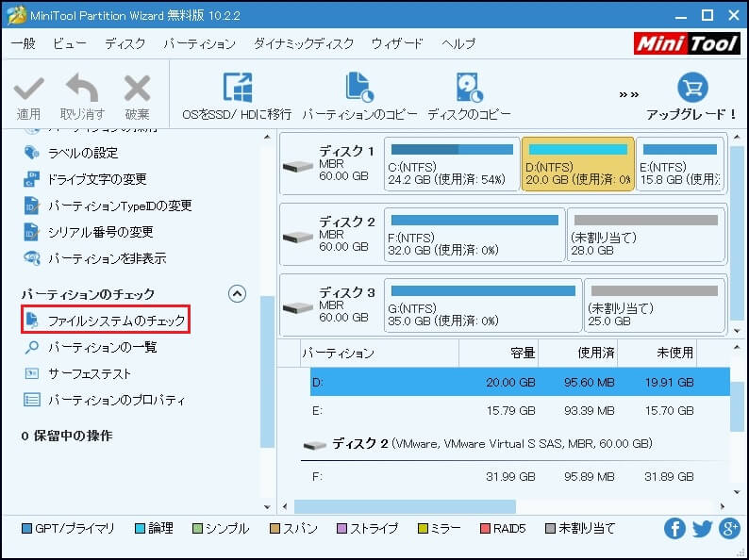Open the Wizard (ウィザード) menu
749x560 pixels.
pyautogui.click(x=397, y=43)
